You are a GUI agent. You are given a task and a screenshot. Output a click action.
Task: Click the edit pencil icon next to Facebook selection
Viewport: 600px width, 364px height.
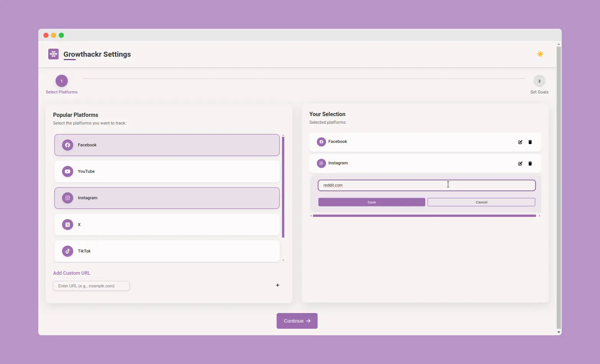click(x=520, y=142)
